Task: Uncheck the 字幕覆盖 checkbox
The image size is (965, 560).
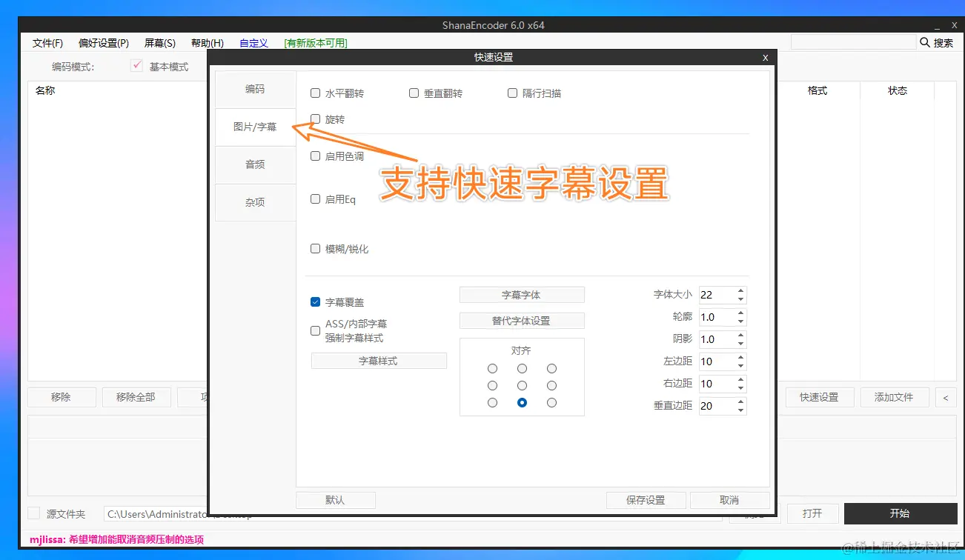Action: point(316,302)
